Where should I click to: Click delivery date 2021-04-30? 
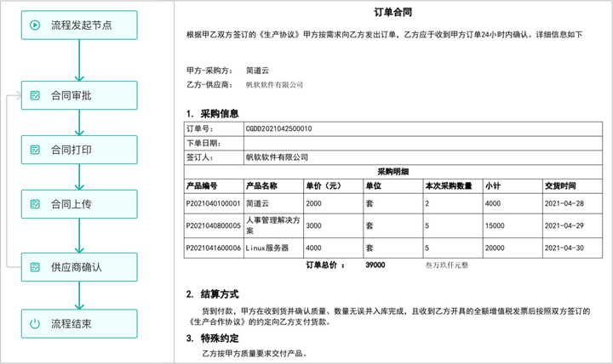point(564,248)
